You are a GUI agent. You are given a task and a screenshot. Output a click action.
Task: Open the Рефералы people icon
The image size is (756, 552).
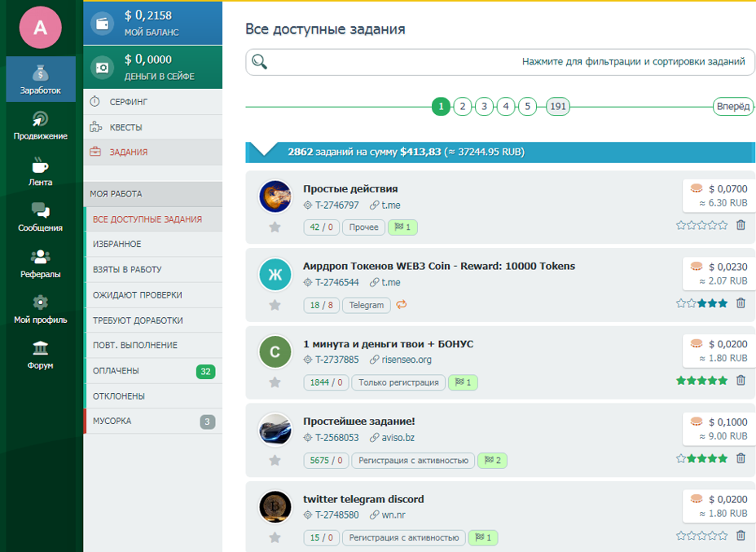click(x=41, y=256)
